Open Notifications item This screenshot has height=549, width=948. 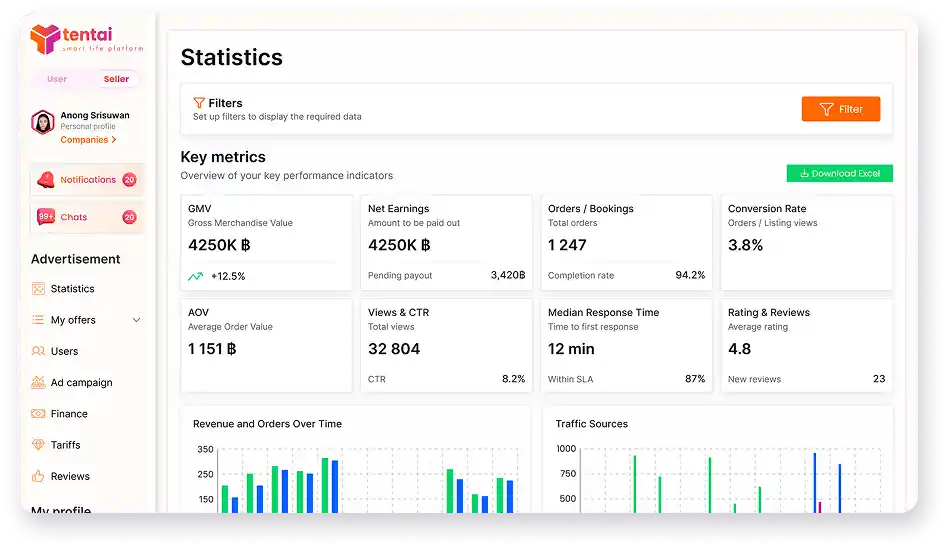(x=88, y=180)
